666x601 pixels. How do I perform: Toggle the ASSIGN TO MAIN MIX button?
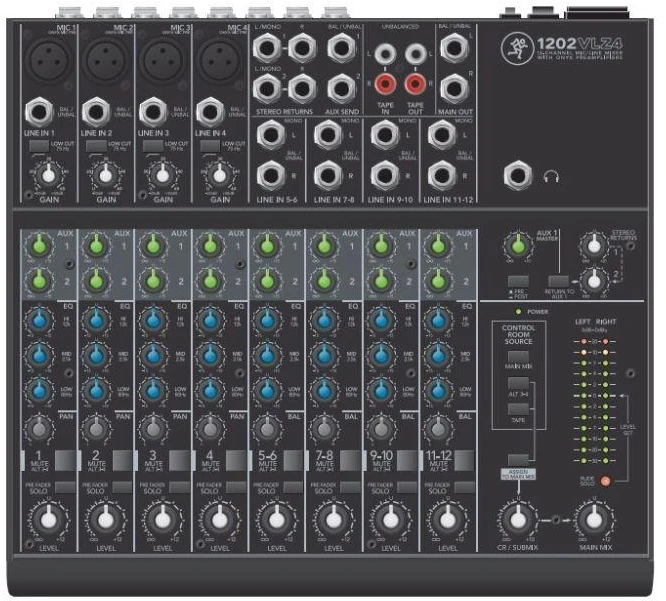click(x=518, y=460)
